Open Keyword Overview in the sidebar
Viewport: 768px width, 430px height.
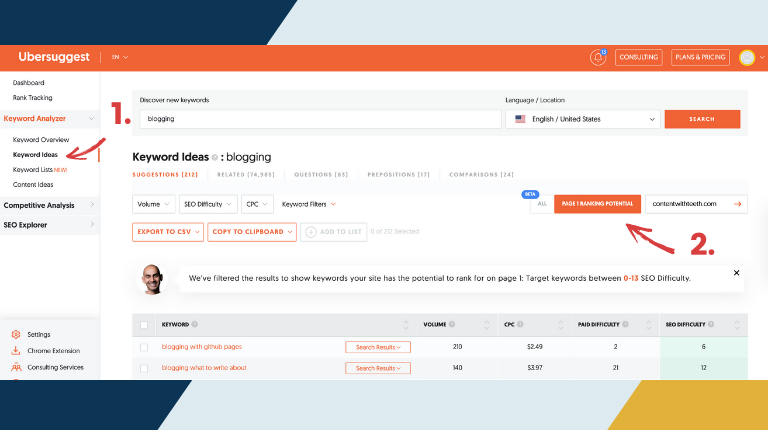[x=41, y=140]
